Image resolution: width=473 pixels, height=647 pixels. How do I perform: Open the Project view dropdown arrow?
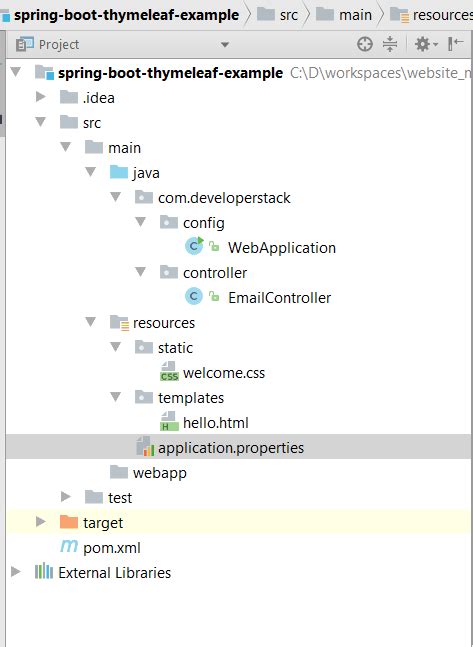[225, 45]
